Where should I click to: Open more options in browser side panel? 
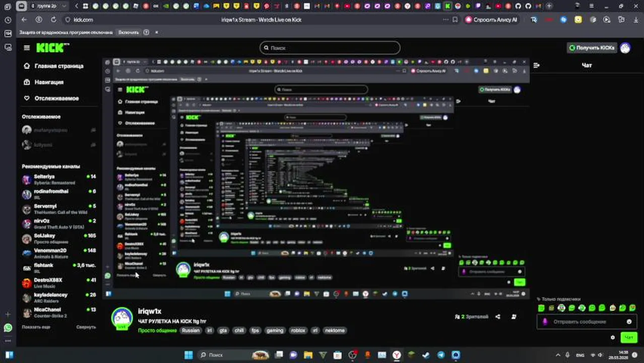coord(8,341)
